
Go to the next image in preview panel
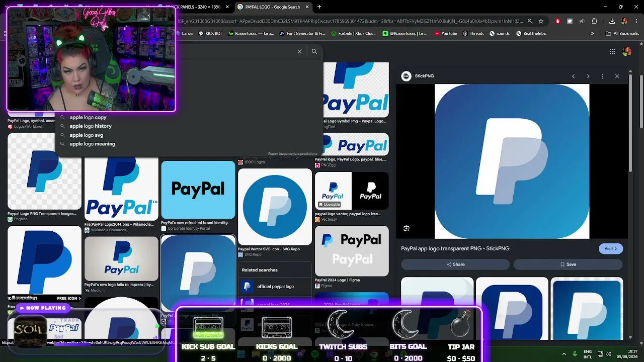point(588,76)
